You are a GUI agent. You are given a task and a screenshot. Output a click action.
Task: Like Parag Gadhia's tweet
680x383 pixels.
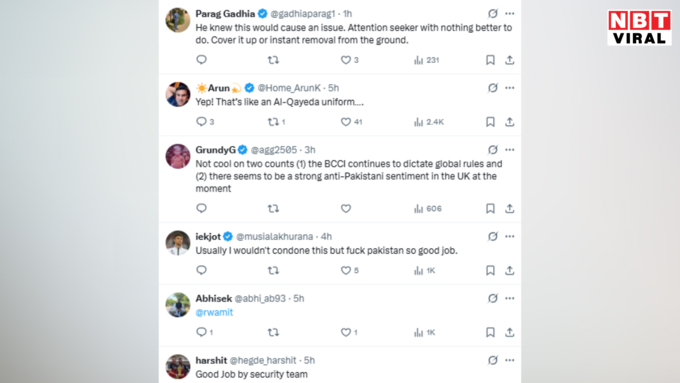point(346,60)
